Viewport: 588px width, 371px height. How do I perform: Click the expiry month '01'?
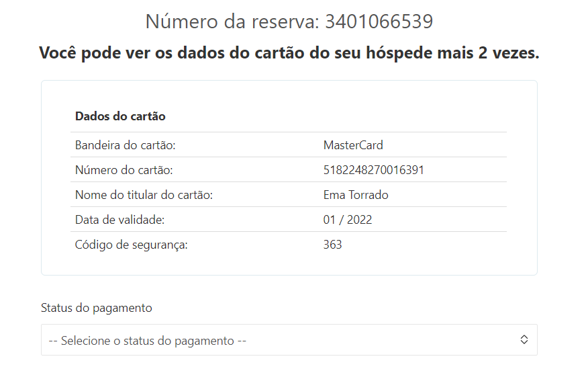pyautogui.click(x=330, y=220)
